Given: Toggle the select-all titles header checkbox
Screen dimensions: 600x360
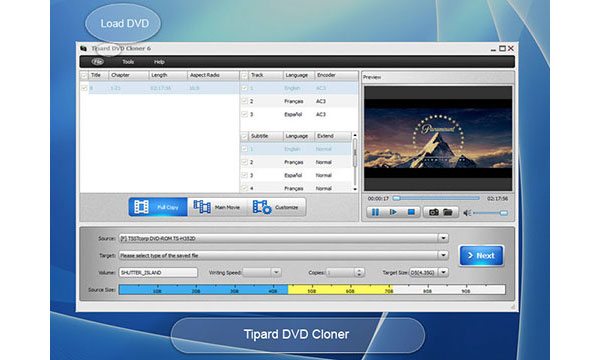Looking at the screenshot, I should tap(84, 75).
